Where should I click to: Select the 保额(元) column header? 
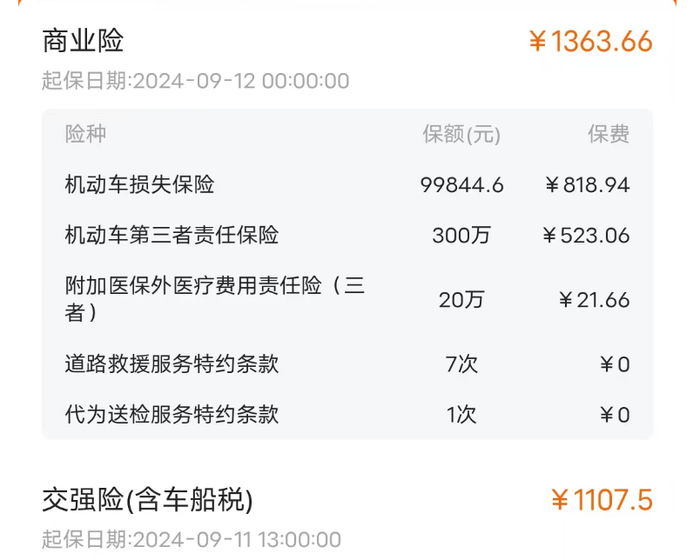pyautogui.click(x=461, y=135)
